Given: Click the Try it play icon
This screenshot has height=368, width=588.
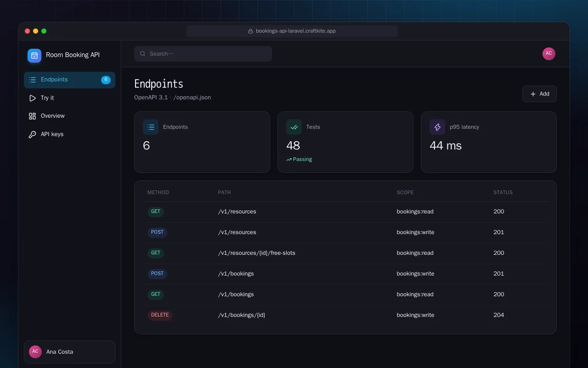Looking at the screenshot, I should coord(32,98).
